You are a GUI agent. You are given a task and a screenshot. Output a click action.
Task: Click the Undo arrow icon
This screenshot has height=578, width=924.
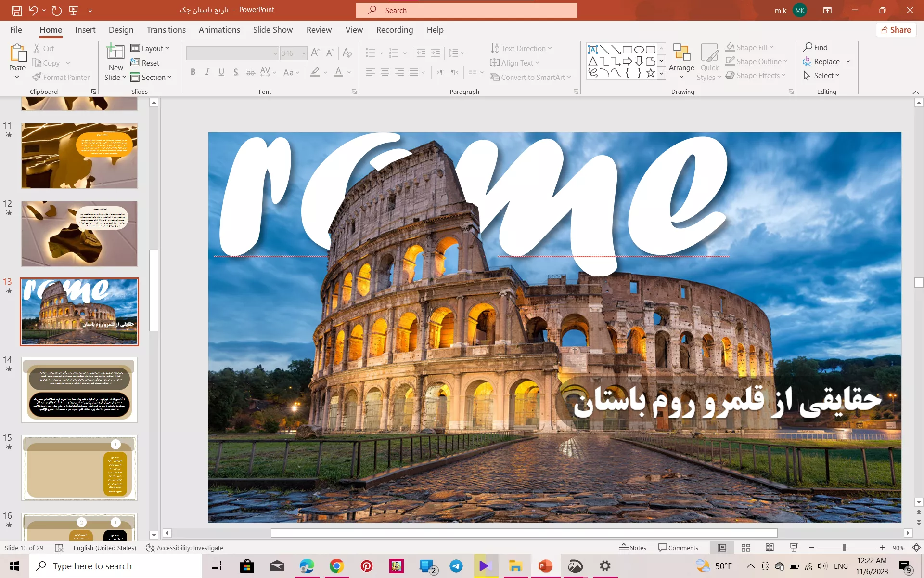pos(33,10)
